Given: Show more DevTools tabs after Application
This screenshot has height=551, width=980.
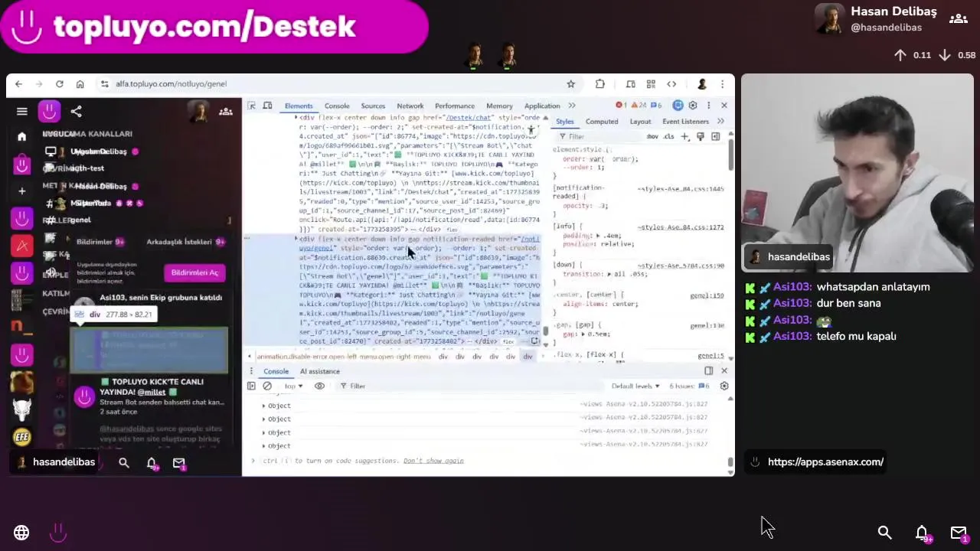Looking at the screenshot, I should 572,106.
